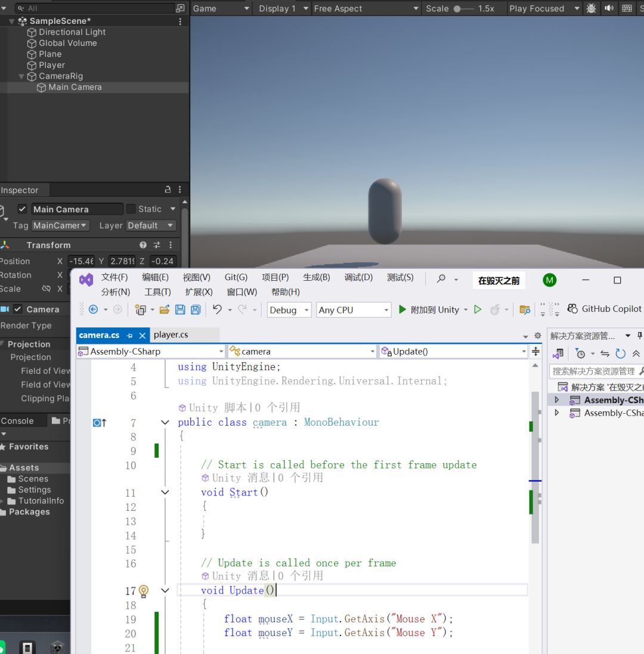Open the Layer Default dropdown button
The height and width of the screenshot is (654, 644).
[151, 225]
